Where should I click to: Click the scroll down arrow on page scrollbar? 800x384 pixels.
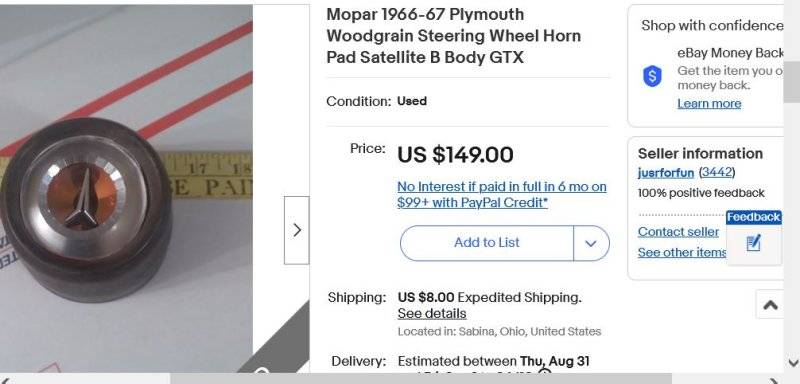click(793, 363)
